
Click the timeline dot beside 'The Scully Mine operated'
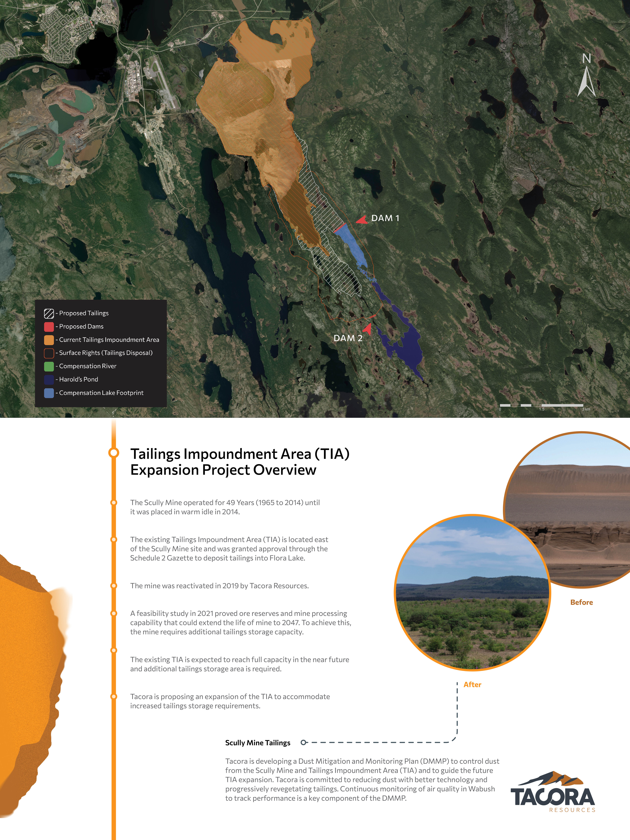(x=114, y=502)
